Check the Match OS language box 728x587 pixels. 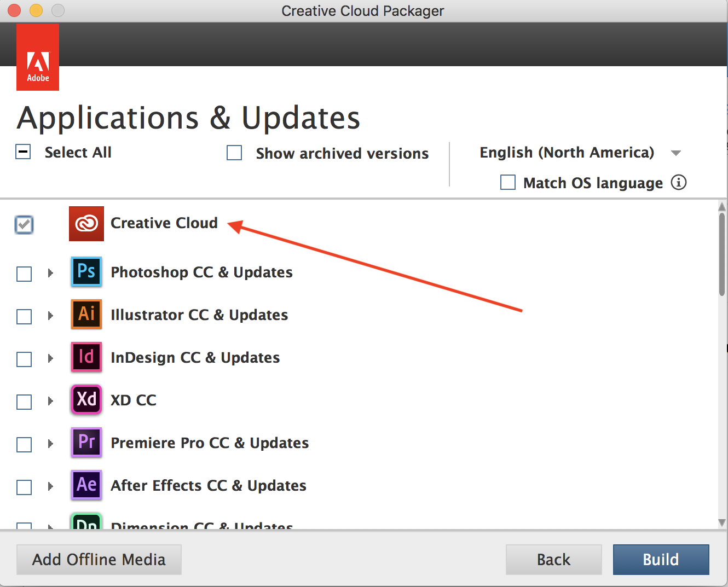[508, 182]
